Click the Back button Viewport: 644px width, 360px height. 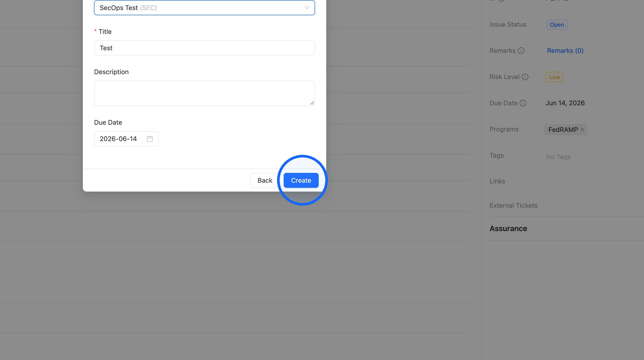(x=265, y=180)
